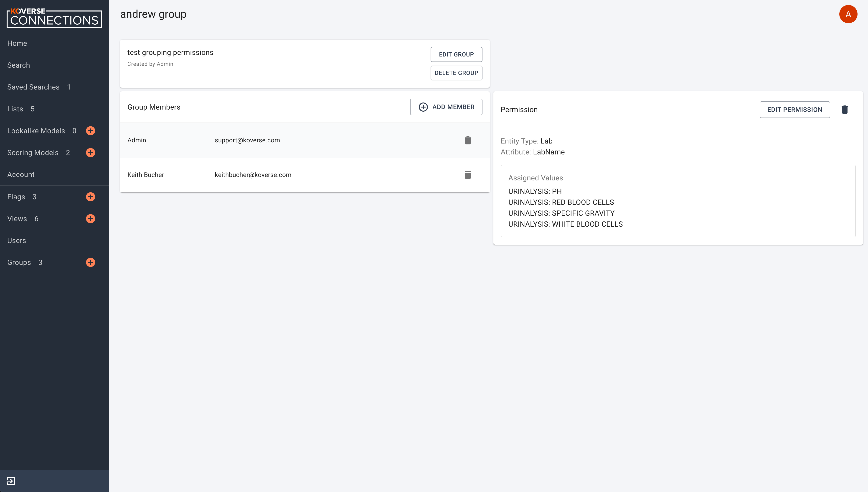Open the user avatar A menu

(x=848, y=14)
